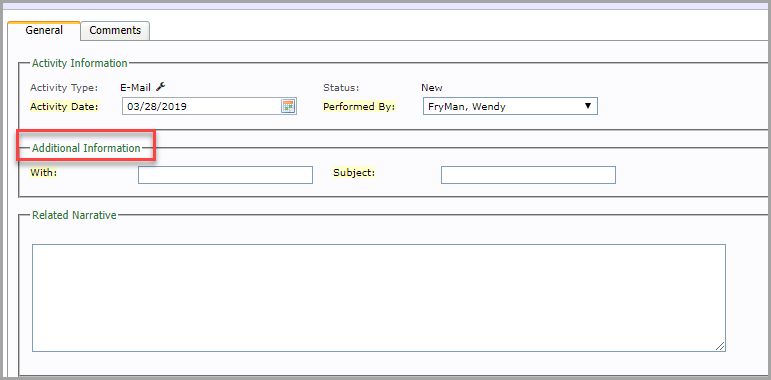This screenshot has height=380, width=771.
Task: Click the New status value
Action: (x=432, y=88)
